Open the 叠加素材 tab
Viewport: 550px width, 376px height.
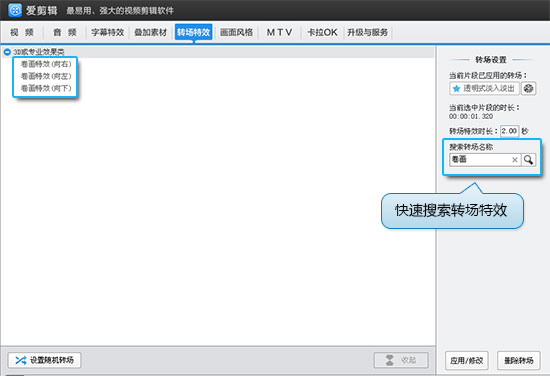coord(151,33)
